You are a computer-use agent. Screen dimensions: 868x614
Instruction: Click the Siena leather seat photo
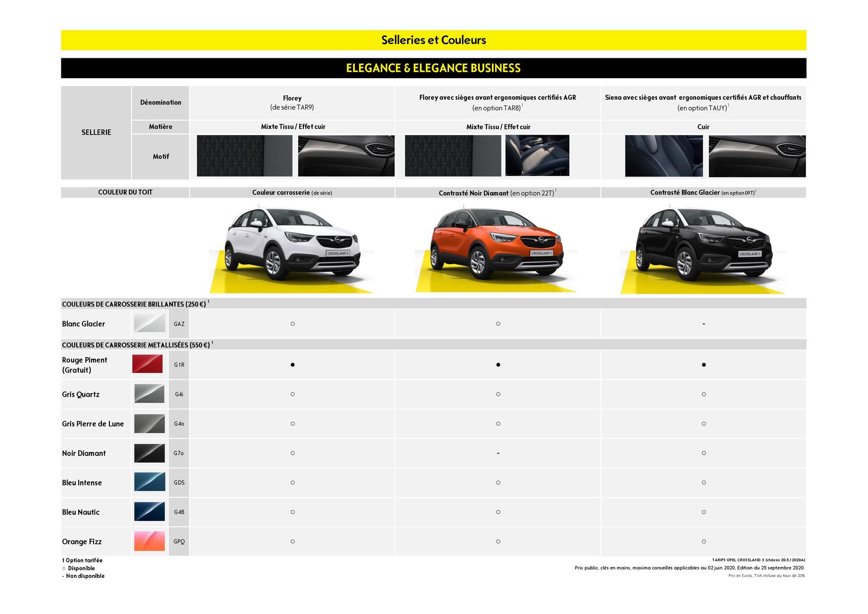point(664,156)
